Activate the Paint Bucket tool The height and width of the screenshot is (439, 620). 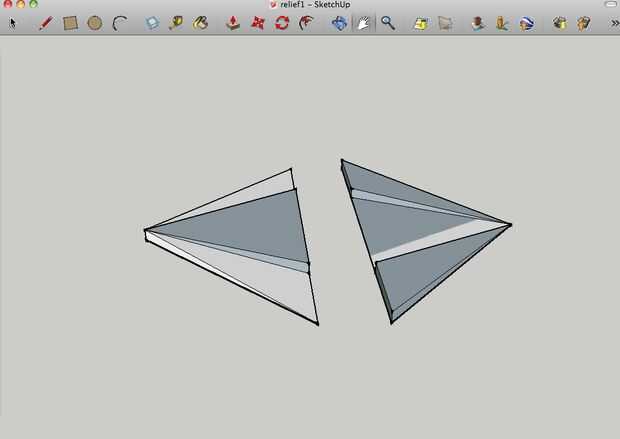point(200,23)
